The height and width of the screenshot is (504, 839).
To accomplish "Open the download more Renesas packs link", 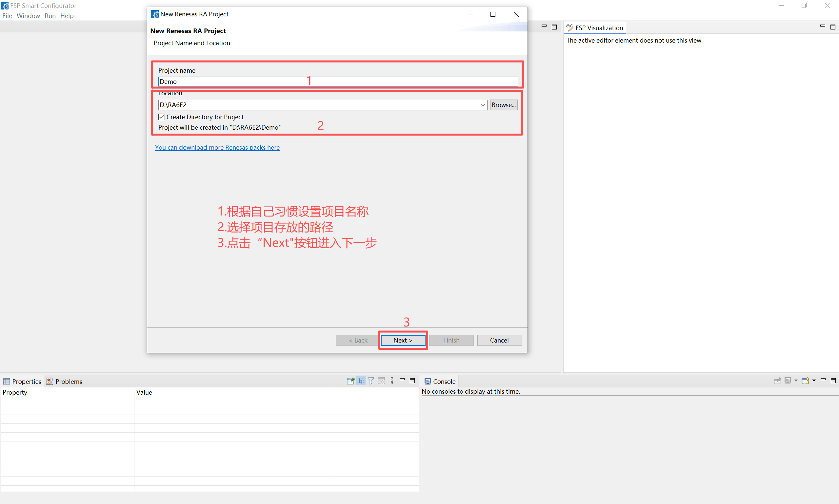I will pyautogui.click(x=217, y=147).
